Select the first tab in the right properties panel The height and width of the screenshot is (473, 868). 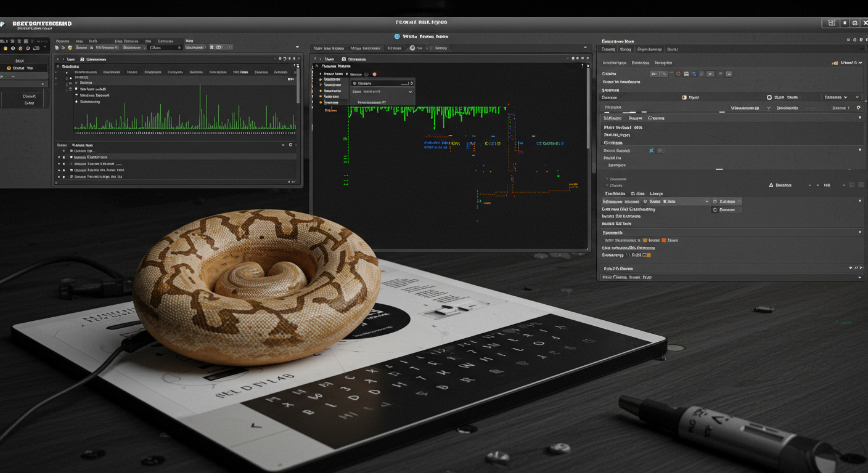click(608, 49)
